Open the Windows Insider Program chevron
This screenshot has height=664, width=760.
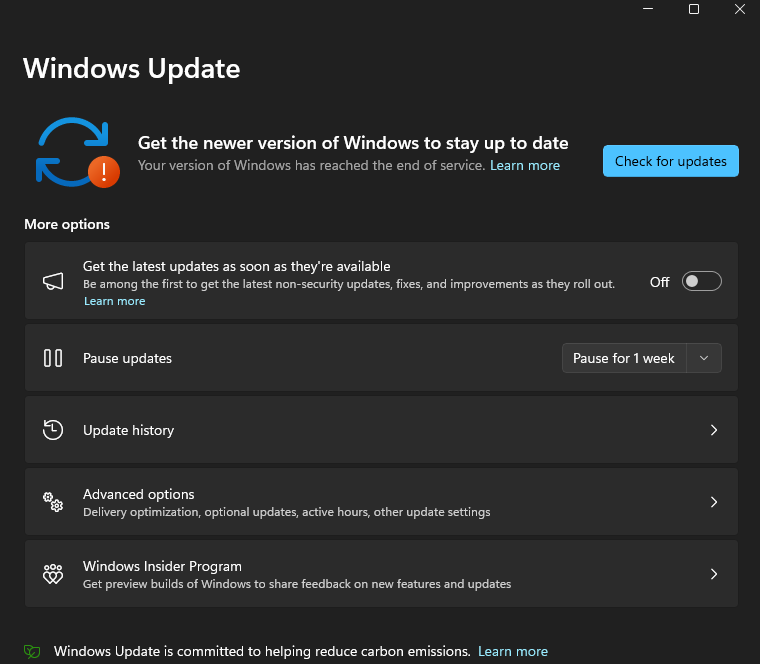click(x=713, y=574)
